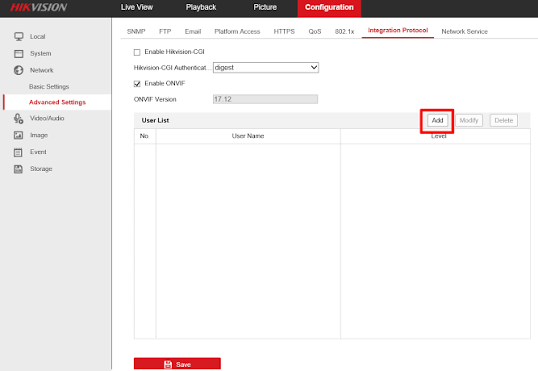This screenshot has width=538, height=371.
Task: Click the Modify button in User List
Action: (469, 120)
